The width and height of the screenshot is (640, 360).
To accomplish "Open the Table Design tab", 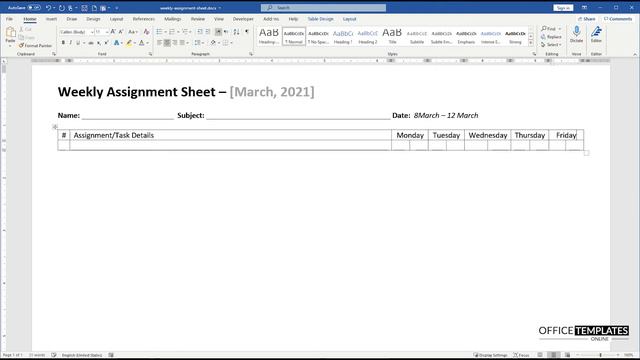I will point(320,19).
